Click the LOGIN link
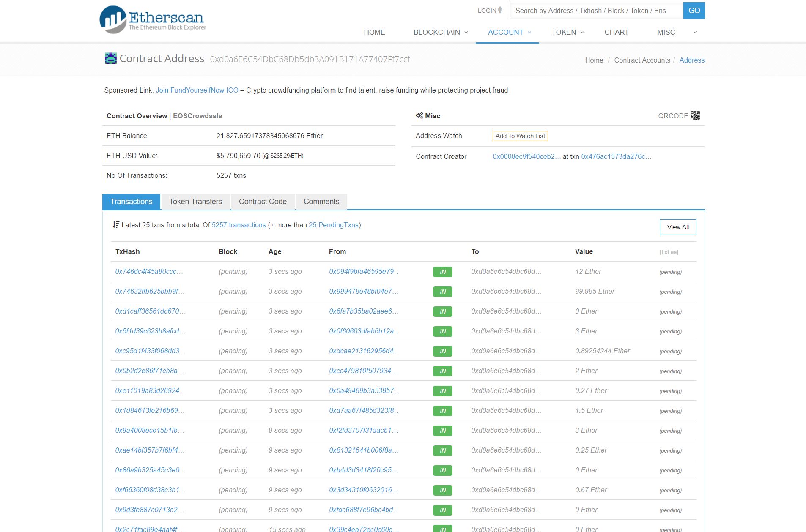806x532 pixels. tap(487, 11)
